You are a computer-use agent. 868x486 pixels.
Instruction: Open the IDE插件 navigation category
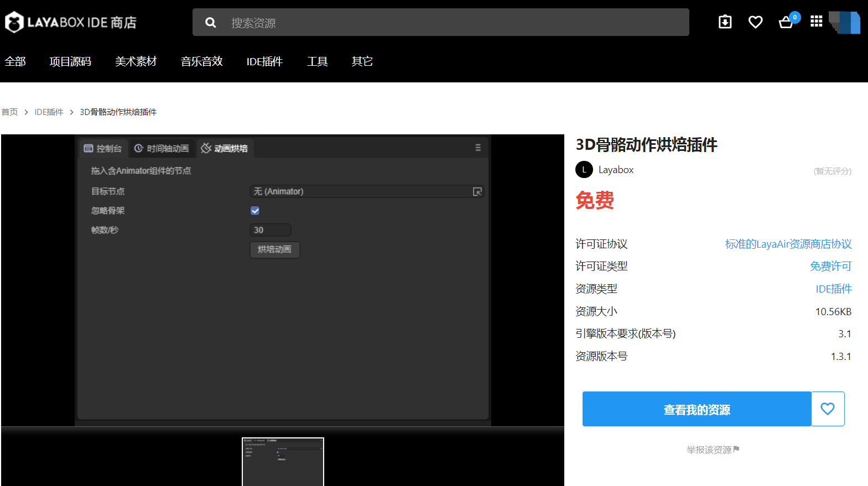264,61
